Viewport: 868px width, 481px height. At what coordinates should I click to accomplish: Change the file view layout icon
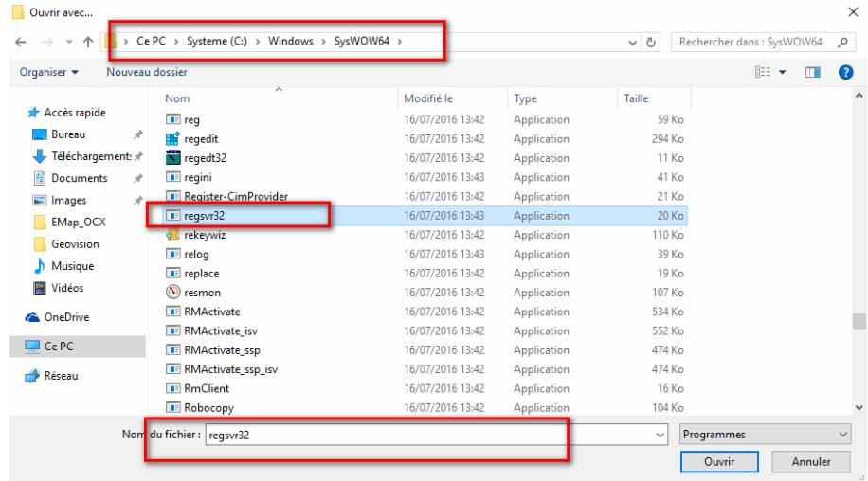pos(762,72)
